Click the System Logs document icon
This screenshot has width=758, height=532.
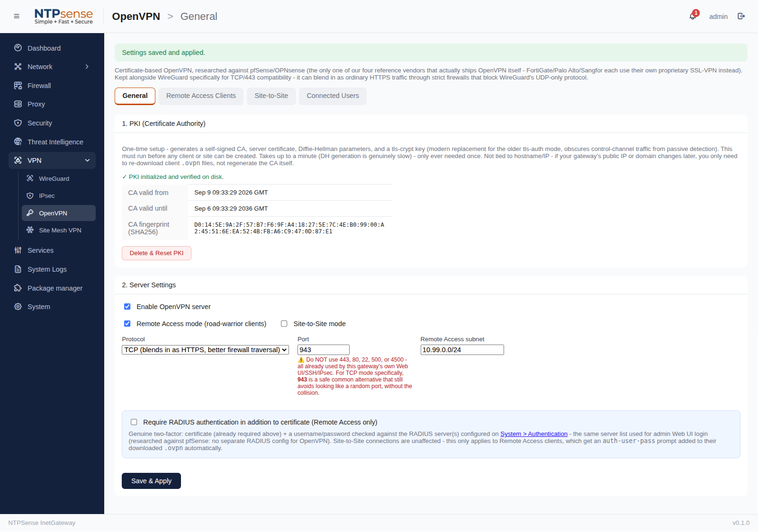pos(18,269)
